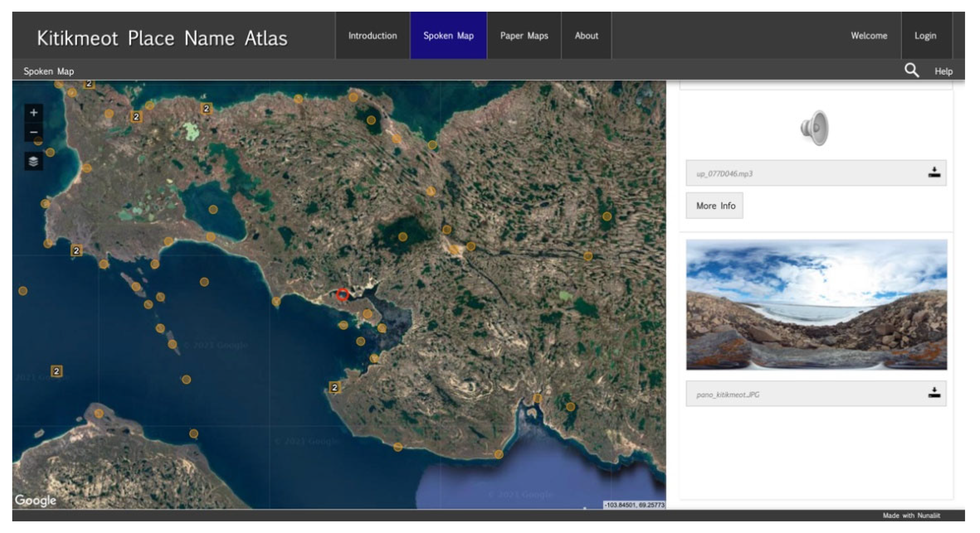Play the audio via speaker icon

[815, 128]
